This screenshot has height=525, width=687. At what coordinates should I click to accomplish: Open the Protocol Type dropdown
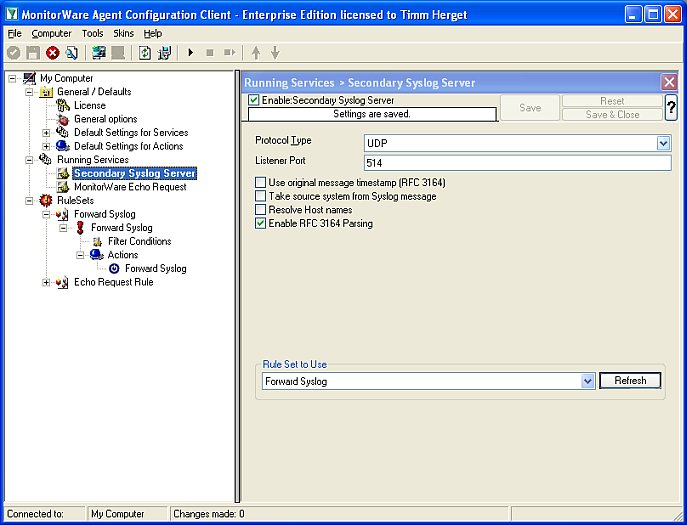[663, 143]
